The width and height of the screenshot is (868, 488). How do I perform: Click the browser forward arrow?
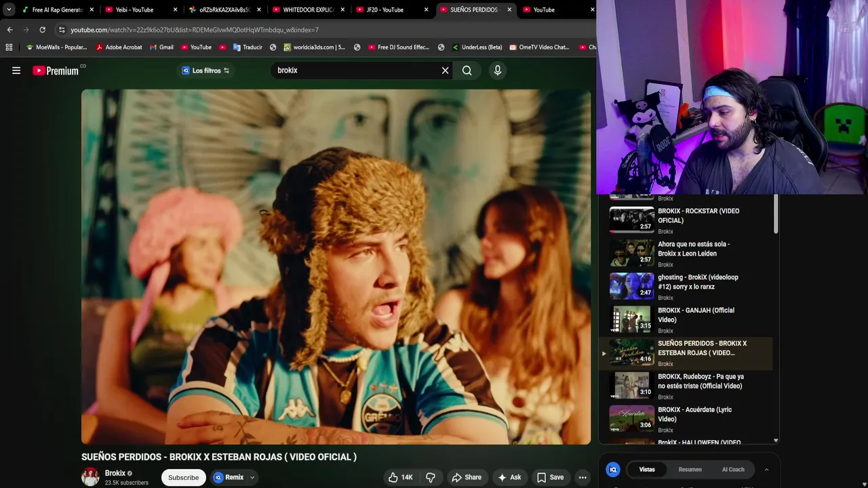26,30
